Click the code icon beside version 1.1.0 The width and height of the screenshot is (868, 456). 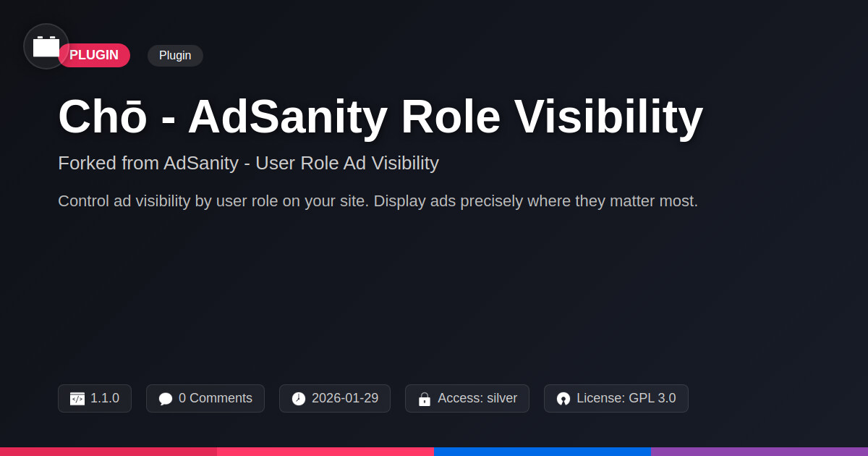(77, 399)
